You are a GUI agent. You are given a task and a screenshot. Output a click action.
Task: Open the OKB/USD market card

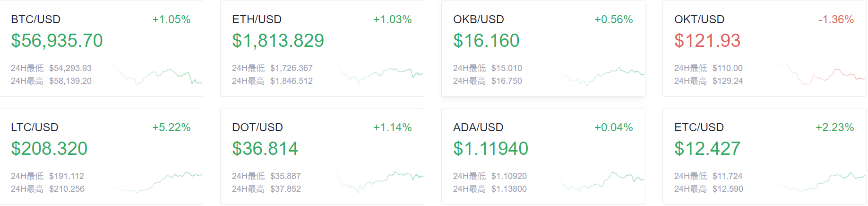pyautogui.click(x=543, y=48)
